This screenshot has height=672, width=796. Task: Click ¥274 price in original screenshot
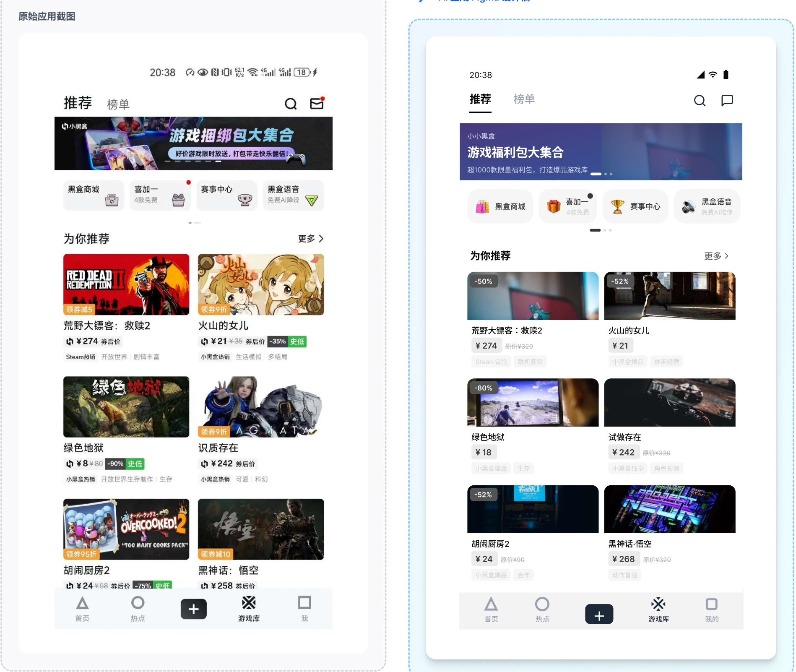(87, 341)
